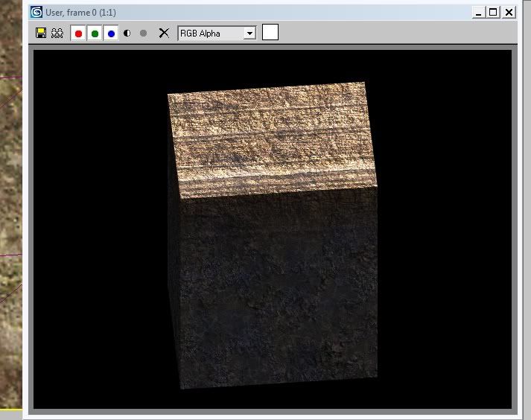
Task: Toggle the green channel display
Action: (x=95, y=34)
